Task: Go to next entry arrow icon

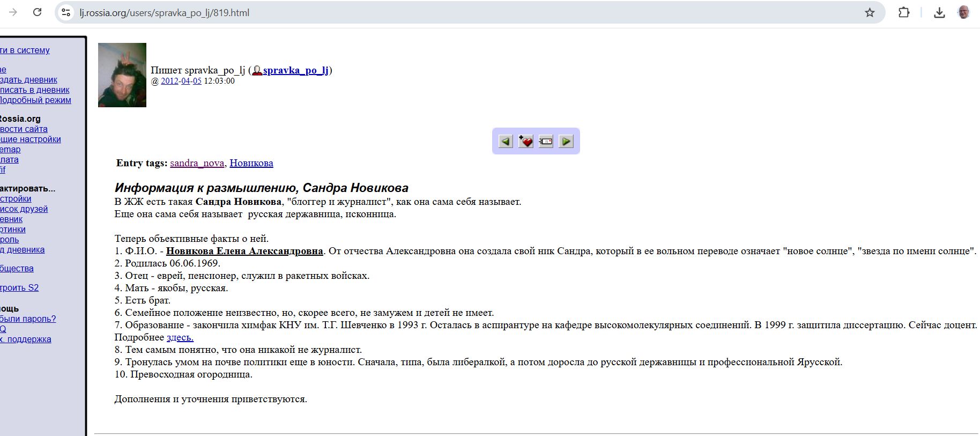Action: click(x=566, y=141)
